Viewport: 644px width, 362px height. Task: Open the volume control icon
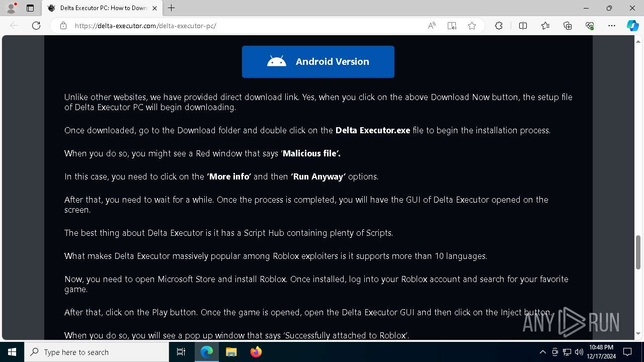(579, 352)
